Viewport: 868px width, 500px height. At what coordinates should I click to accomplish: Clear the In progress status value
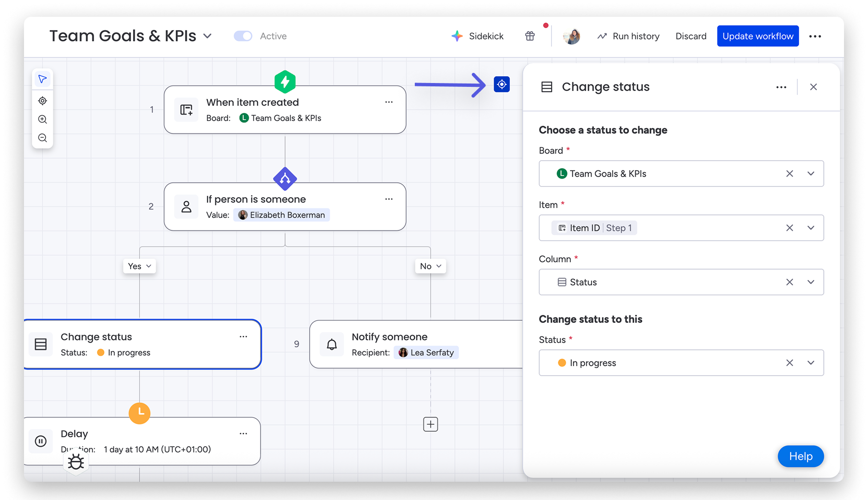click(x=789, y=363)
